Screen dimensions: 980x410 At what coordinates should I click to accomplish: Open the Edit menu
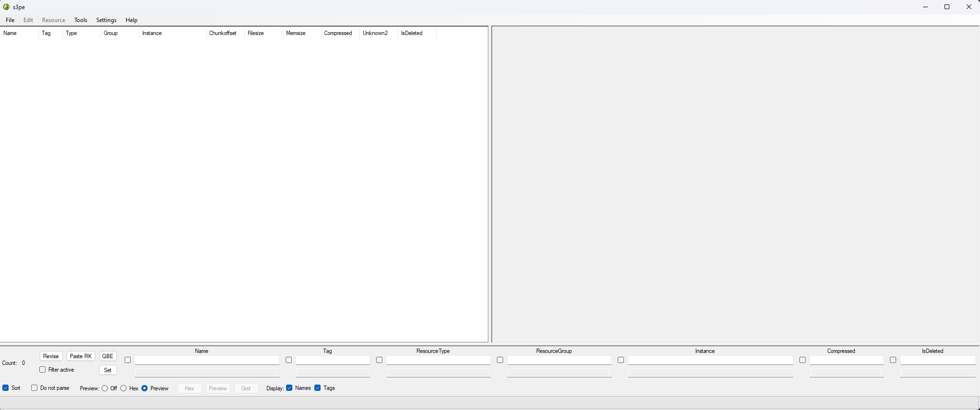[x=28, y=20]
